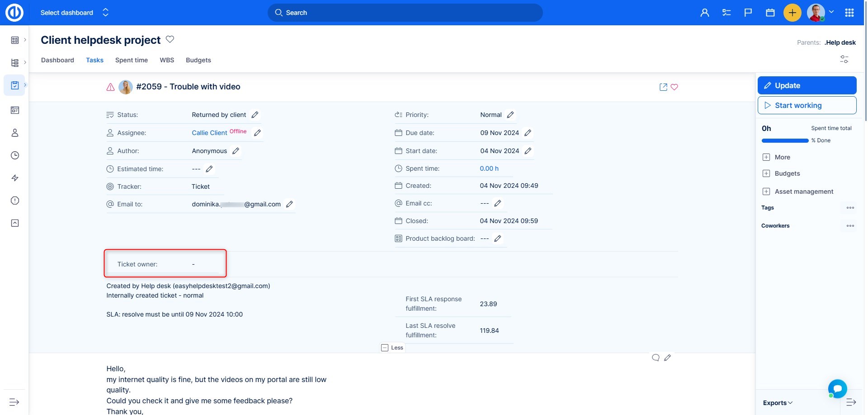Open the calendar icon in top bar
The height and width of the screenshot is (415, 868).
(x=770, y=13)
